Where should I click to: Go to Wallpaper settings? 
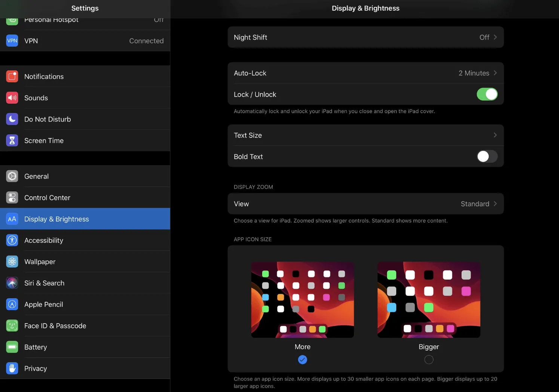[85, 261]
